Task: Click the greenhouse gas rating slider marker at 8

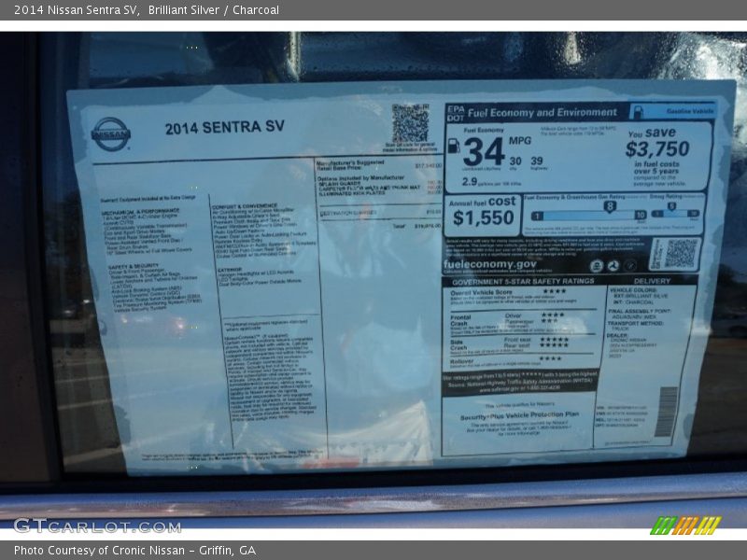Action: [x=609, y=204]
